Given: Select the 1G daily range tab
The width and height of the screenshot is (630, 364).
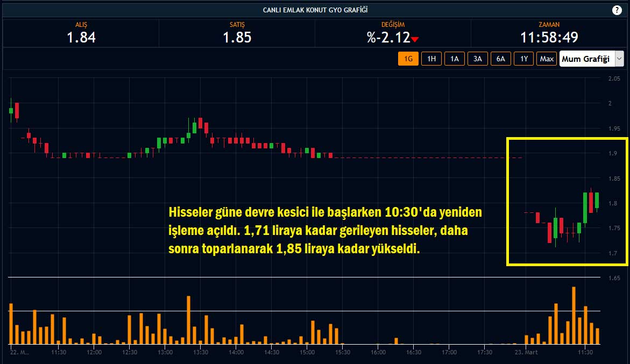Looking at the screenshot, I should point(408,59).
